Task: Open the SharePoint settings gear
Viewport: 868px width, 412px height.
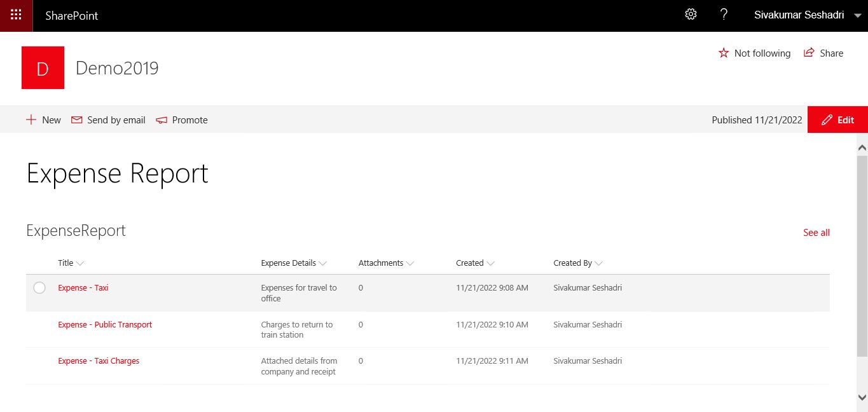Action: coord(691,14)
